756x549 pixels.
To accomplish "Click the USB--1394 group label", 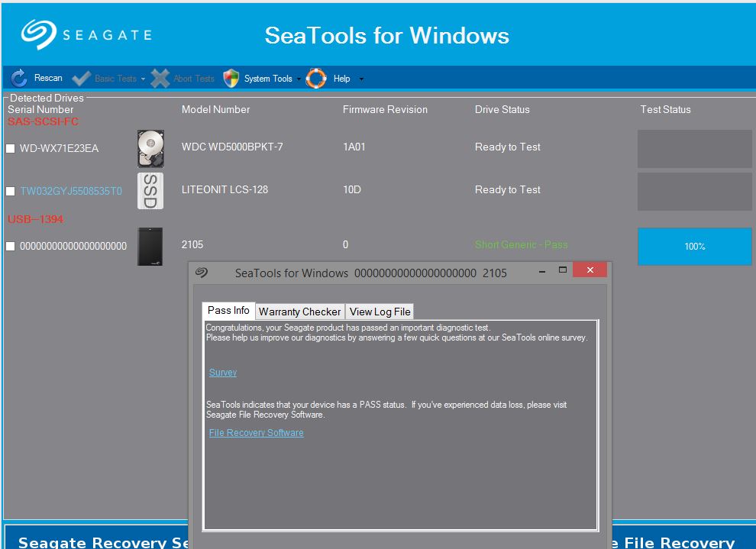I will (35, 219).
